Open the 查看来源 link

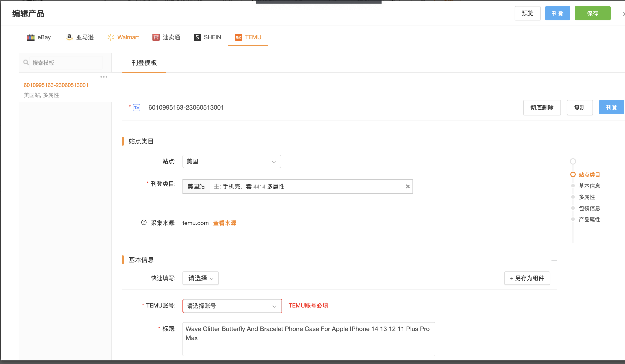coord(224,223)
